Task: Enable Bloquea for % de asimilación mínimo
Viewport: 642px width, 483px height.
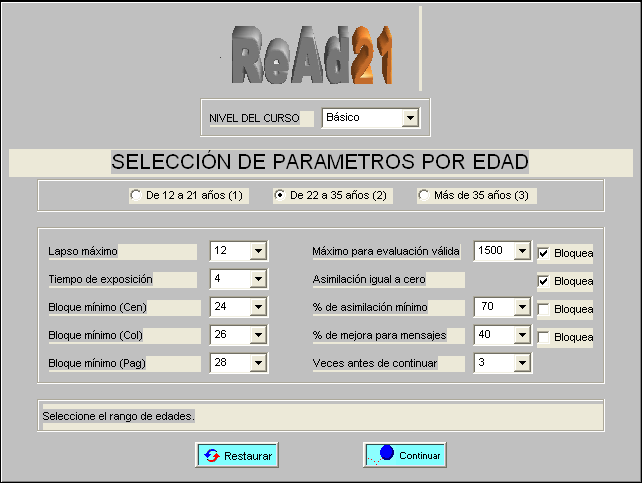Action: pyautogui.click(x=543, y=309)
